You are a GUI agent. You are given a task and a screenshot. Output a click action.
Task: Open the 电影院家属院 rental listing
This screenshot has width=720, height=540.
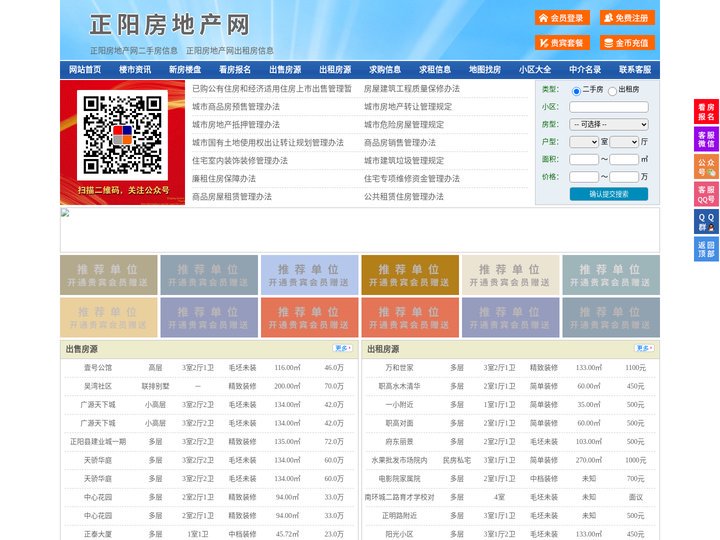pos(399,478)
